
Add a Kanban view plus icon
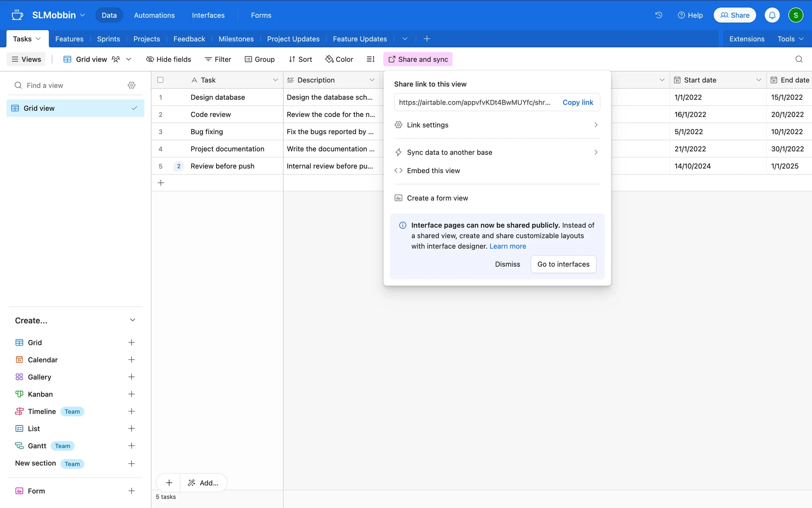tap(132, 394)
